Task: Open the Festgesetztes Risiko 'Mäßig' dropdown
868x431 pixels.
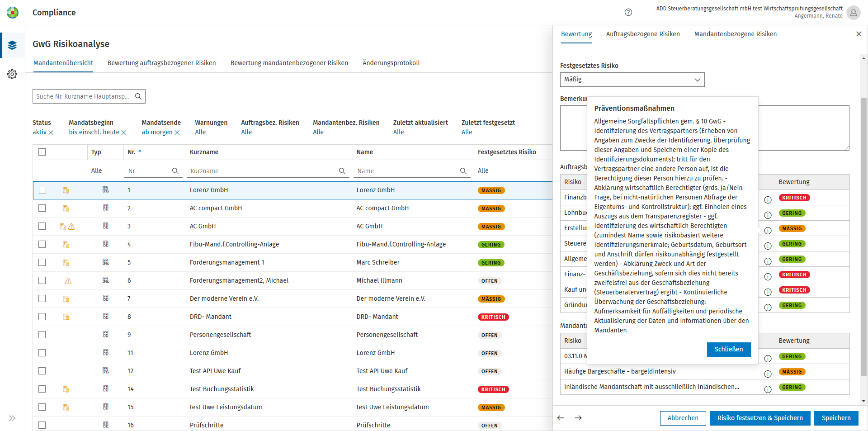Action: click(x=632, y=80)
